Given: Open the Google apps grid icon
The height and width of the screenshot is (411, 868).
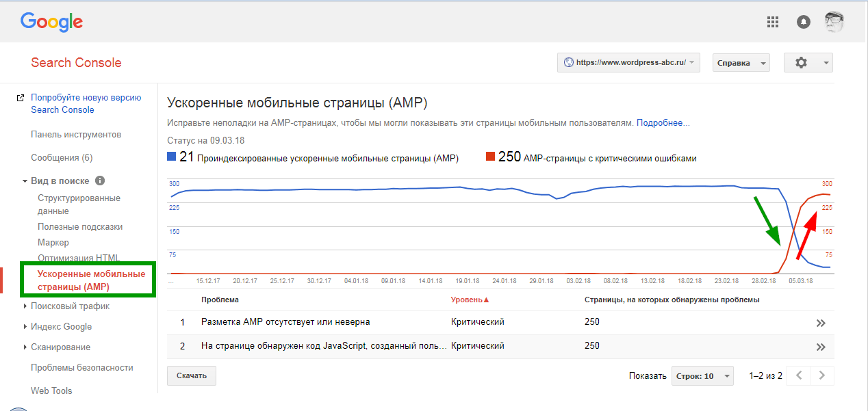Looking at the screenshot, I should pyautogui.click(x=773, y=22).
